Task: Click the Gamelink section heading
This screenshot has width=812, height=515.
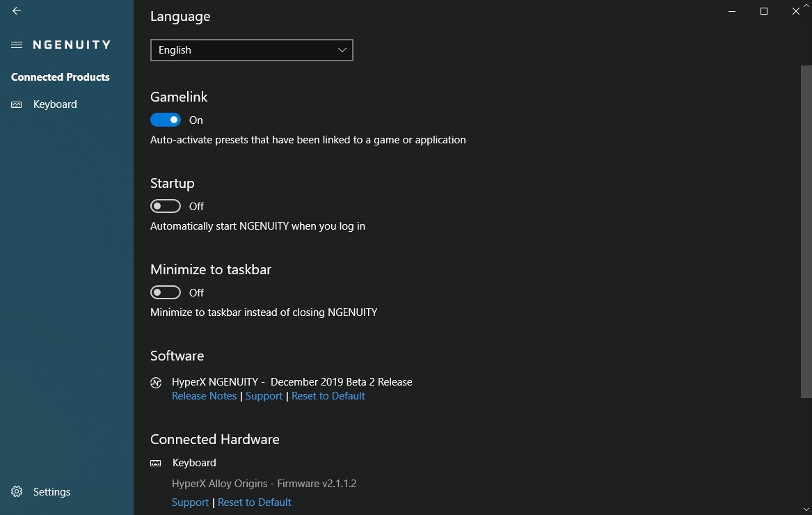Action: pos(179,97)
